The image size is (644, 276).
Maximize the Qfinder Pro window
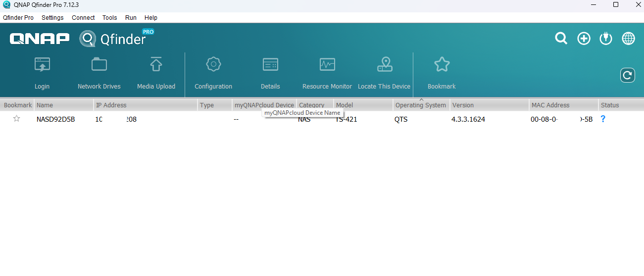tap(616, 4)
